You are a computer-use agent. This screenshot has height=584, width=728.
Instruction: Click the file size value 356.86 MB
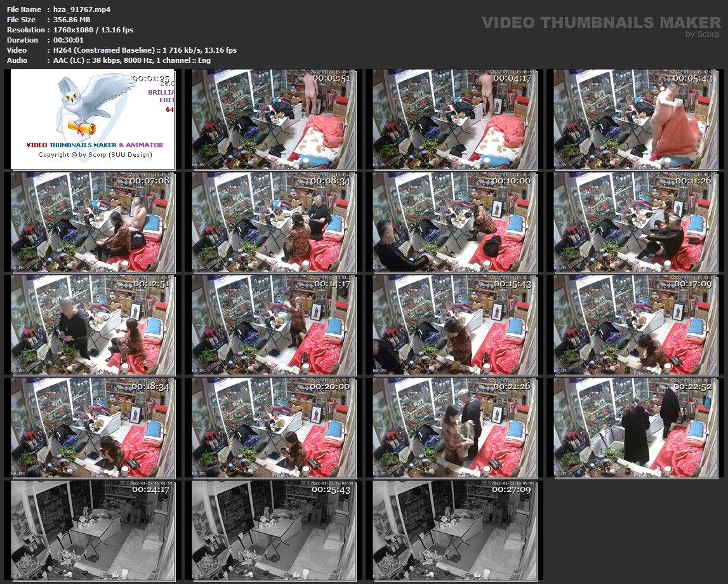click(x=72, y=20)
